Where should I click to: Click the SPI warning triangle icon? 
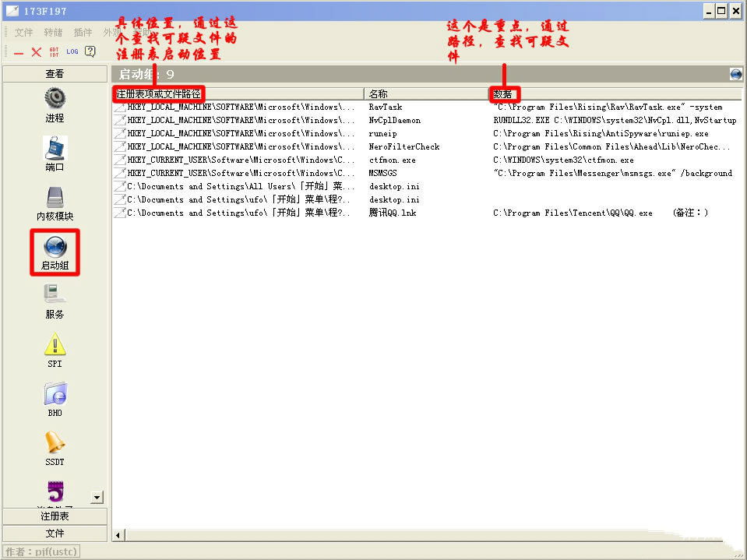click(x=55, y=344)
